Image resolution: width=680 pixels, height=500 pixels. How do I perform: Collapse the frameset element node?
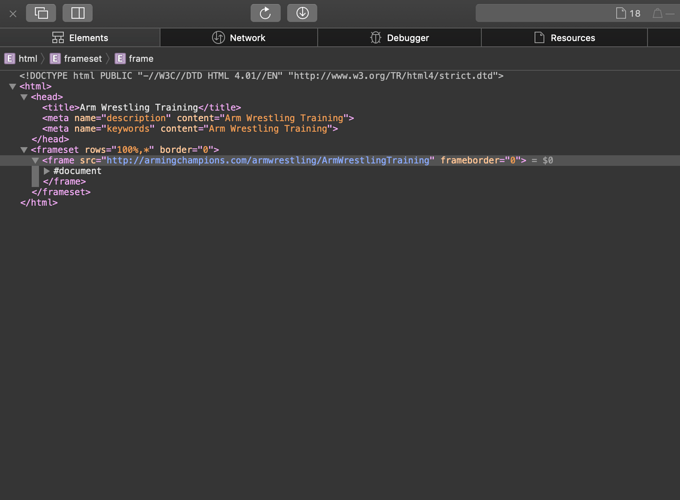(x=24, y=150)
